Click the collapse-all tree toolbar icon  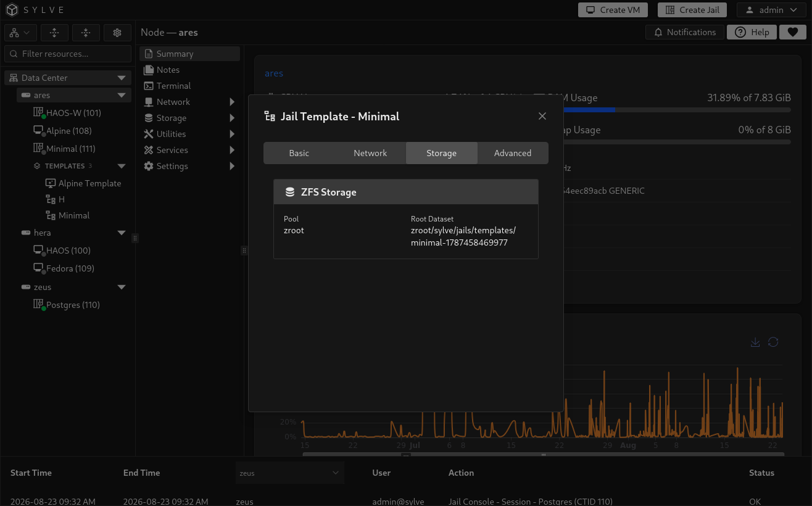pos(86,33)
